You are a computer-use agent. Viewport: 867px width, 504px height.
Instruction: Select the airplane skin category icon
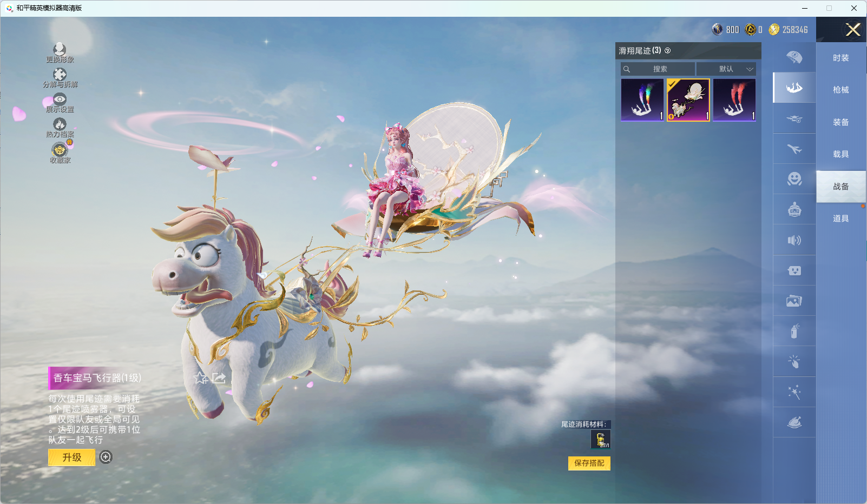click(x=794, y=149)
